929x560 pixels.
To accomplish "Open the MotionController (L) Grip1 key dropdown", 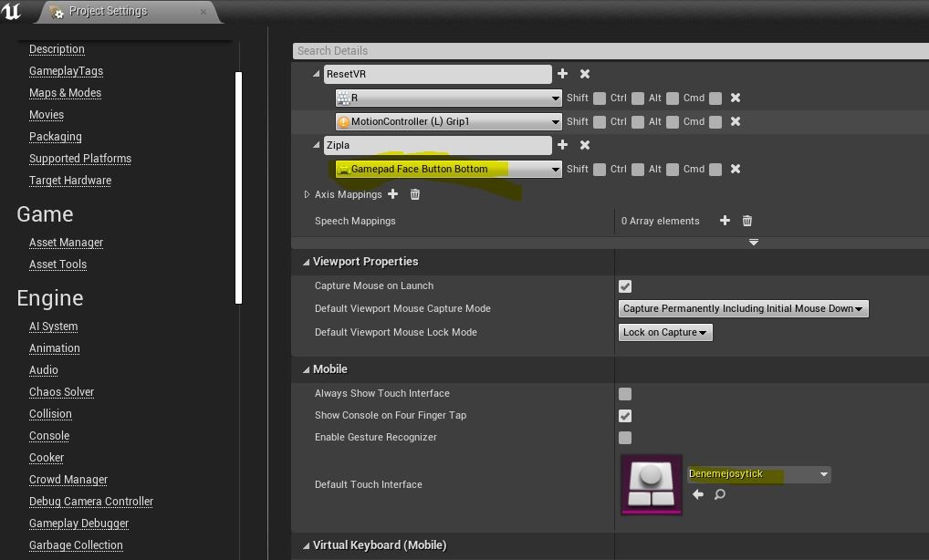I will tap(448, 121).
